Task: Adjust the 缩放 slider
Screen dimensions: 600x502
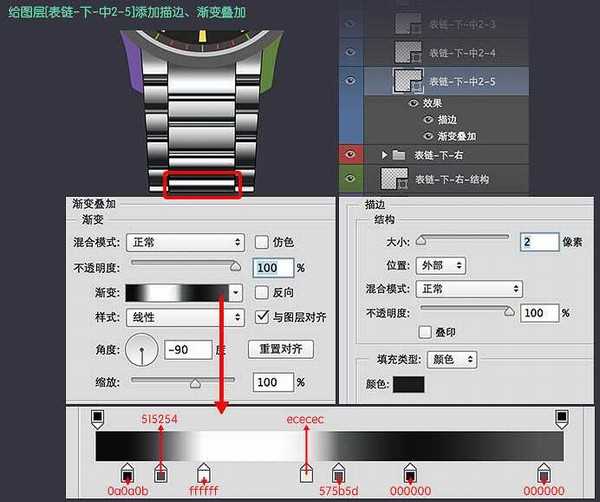Action: click(x=195, y=383)
